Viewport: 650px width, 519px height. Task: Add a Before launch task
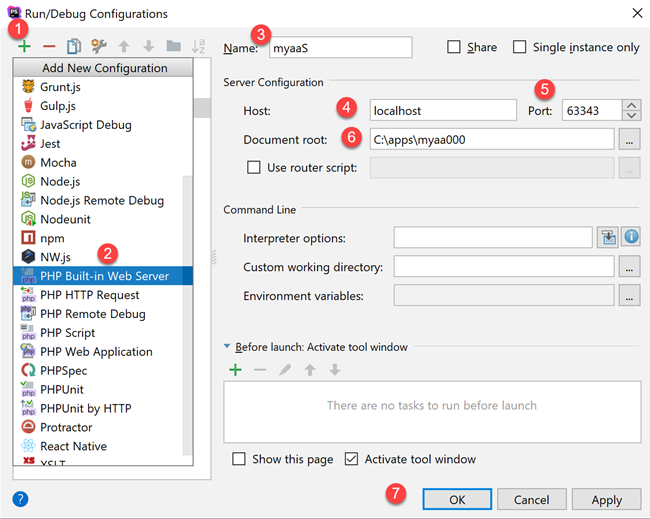235,369
